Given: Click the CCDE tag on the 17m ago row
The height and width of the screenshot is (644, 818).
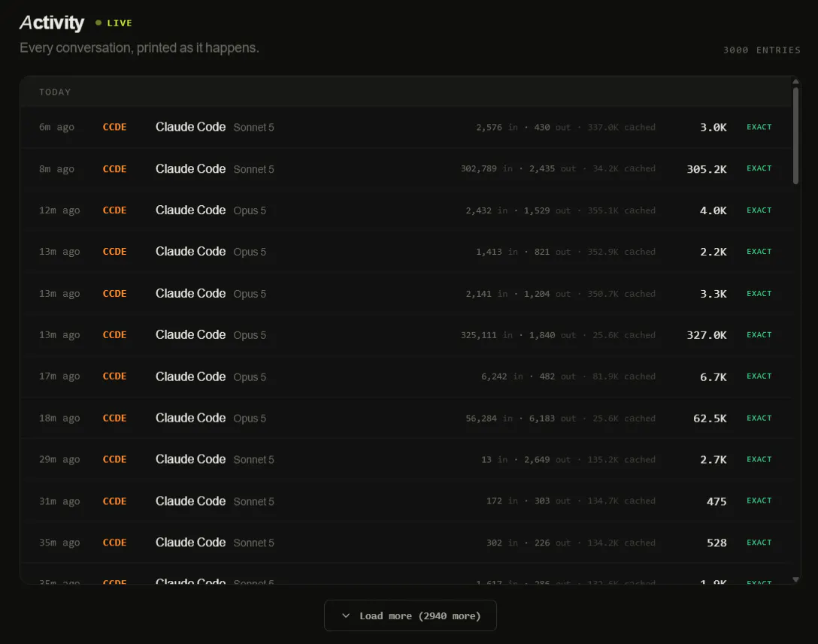Looking at the screenshot, I should tap(115, 376).
